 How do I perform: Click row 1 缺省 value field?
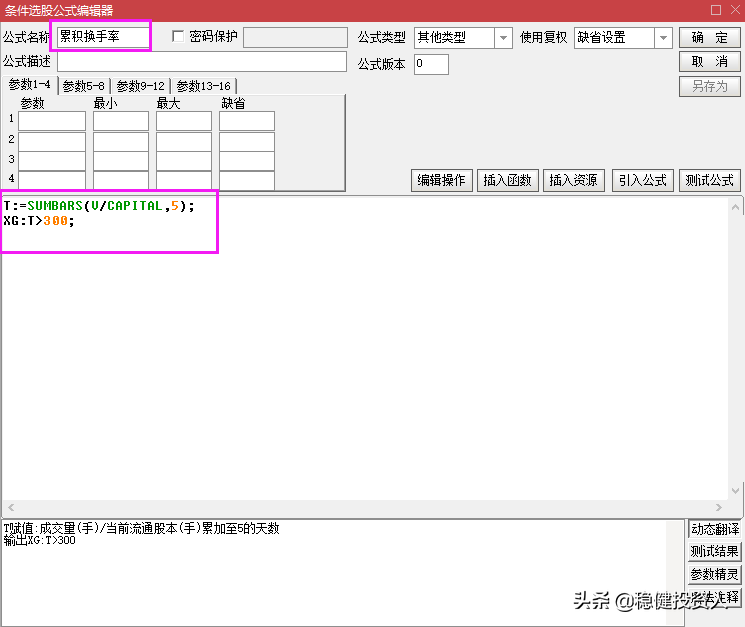coord(247,121)
